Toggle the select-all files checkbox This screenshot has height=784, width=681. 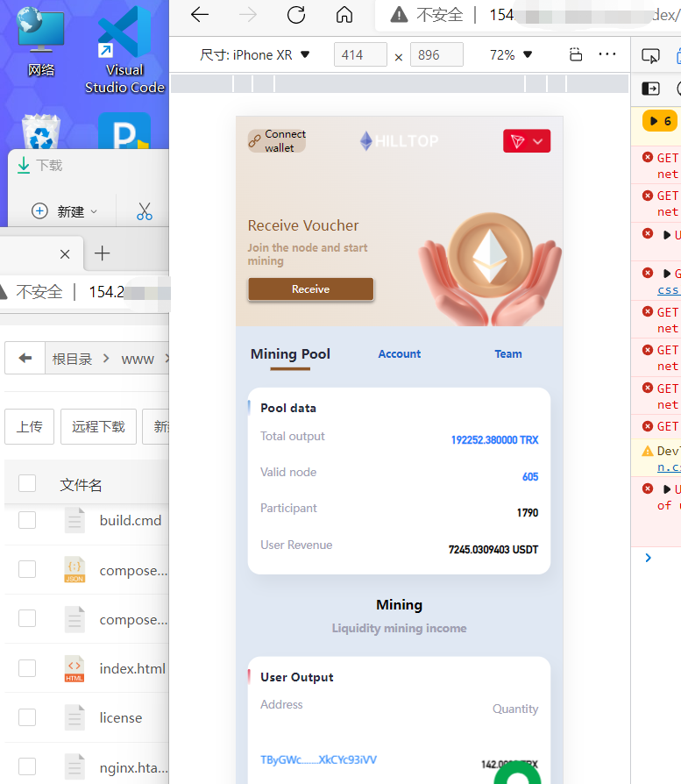click(x=27, y=484)
